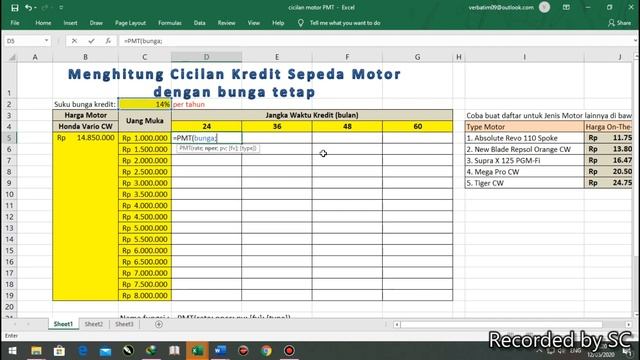
Task: Open Microsoft Store from the taskbar
Action: pos(59,351)
